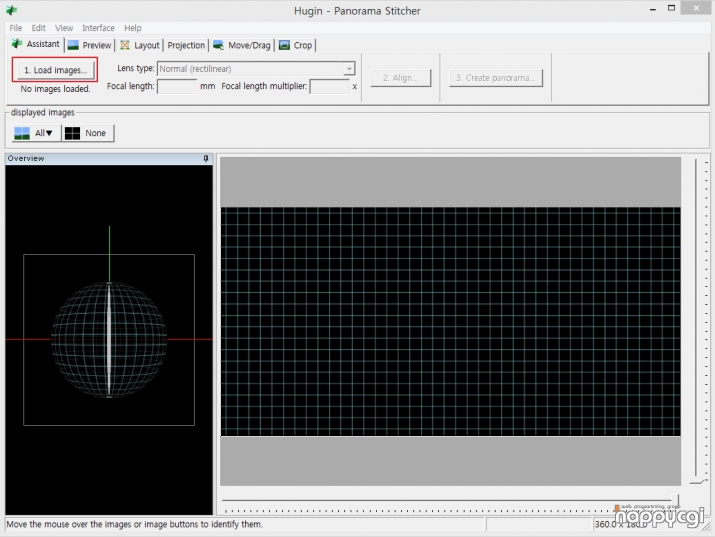Switch to the Preview tab
The image size is (715, 537).
point(89,45)
